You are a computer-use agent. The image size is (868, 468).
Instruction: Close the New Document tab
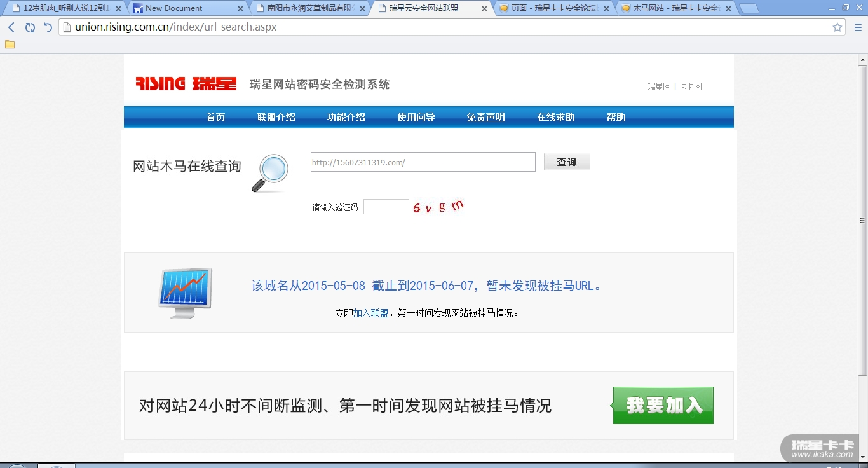click(240, 9)
